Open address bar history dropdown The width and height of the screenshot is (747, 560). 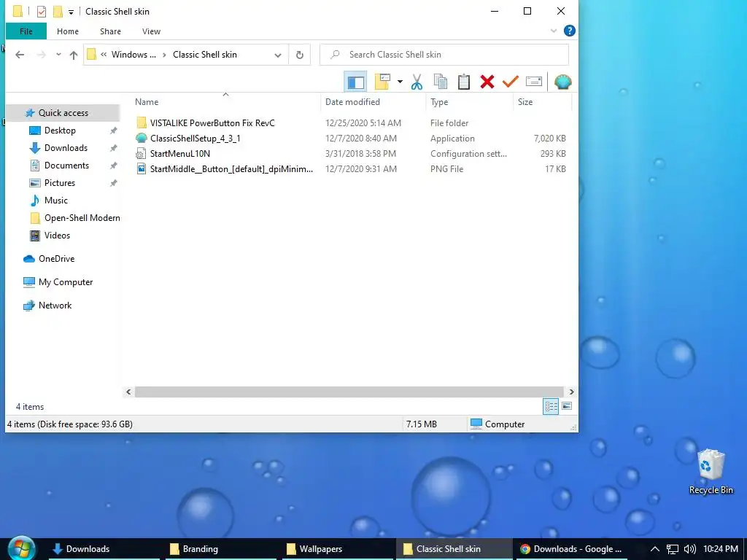pos(278,55)
